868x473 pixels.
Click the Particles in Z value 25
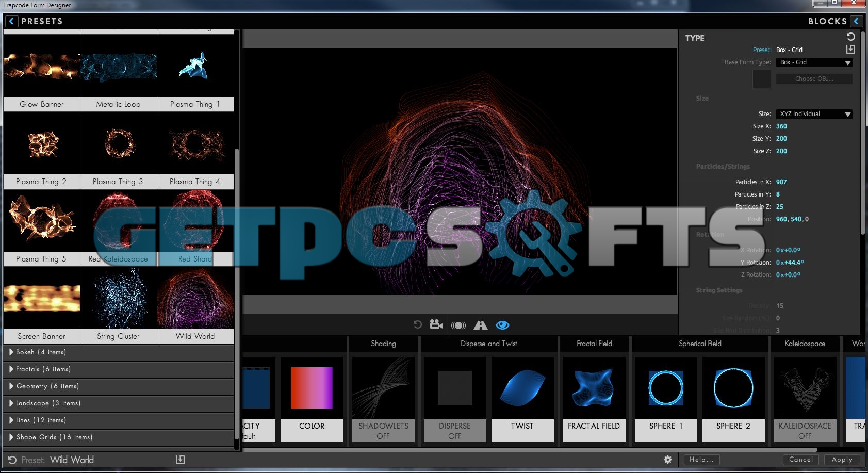point(780,207)
